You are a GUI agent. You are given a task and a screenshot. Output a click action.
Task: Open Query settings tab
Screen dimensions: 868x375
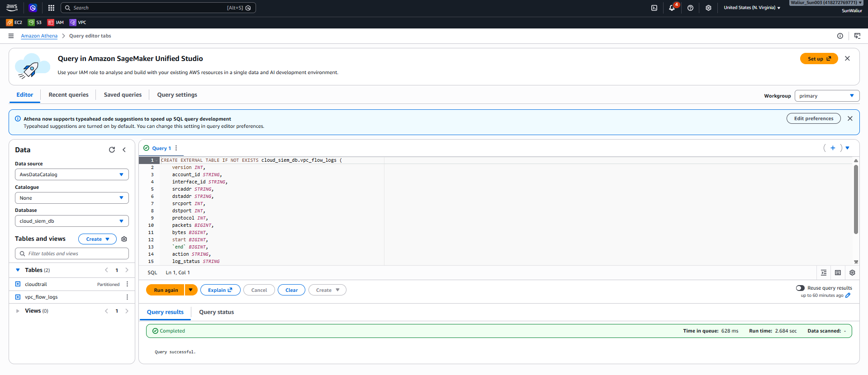coord(177,94)
